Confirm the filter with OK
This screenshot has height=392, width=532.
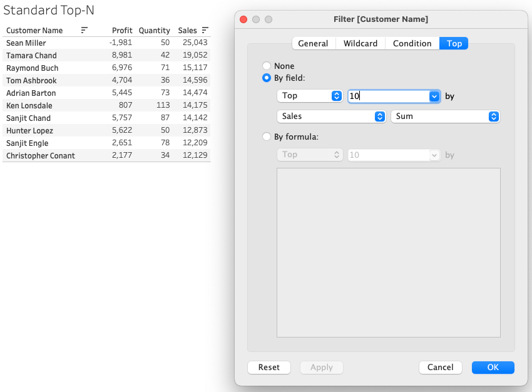493,368
